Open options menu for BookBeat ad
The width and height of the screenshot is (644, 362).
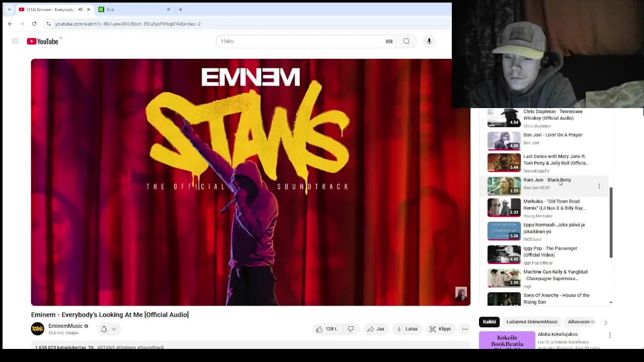pyautogui.click(x=610, y=335)
